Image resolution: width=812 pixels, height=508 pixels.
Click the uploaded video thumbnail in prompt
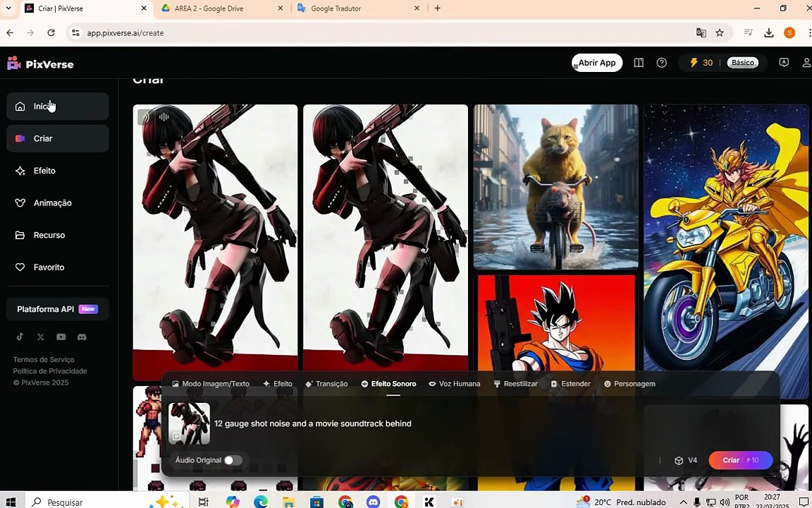point(190,423)
